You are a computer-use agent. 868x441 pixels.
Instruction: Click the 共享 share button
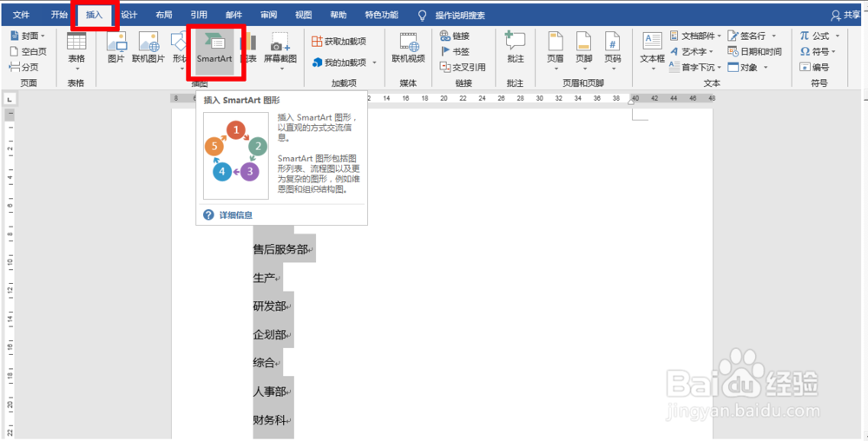[845, 16]
